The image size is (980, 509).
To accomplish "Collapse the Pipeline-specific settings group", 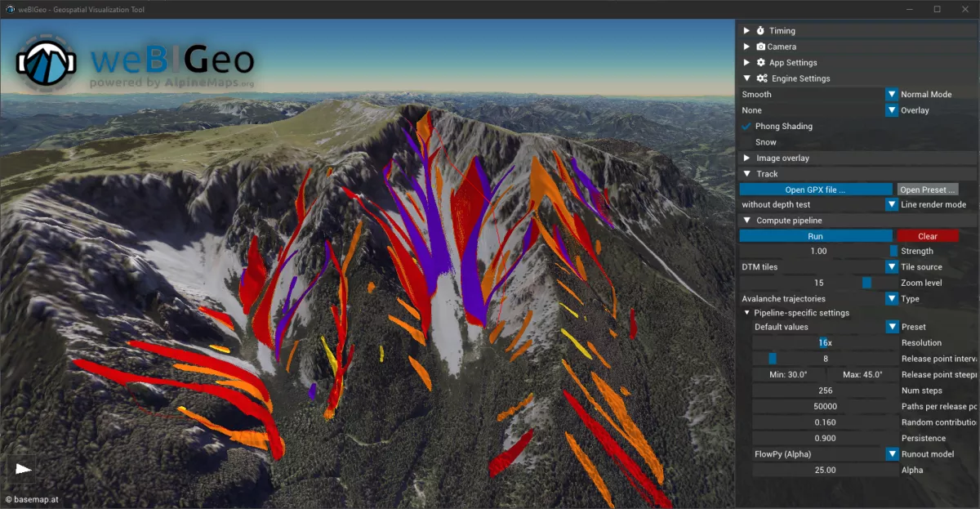I will point(746,312).
